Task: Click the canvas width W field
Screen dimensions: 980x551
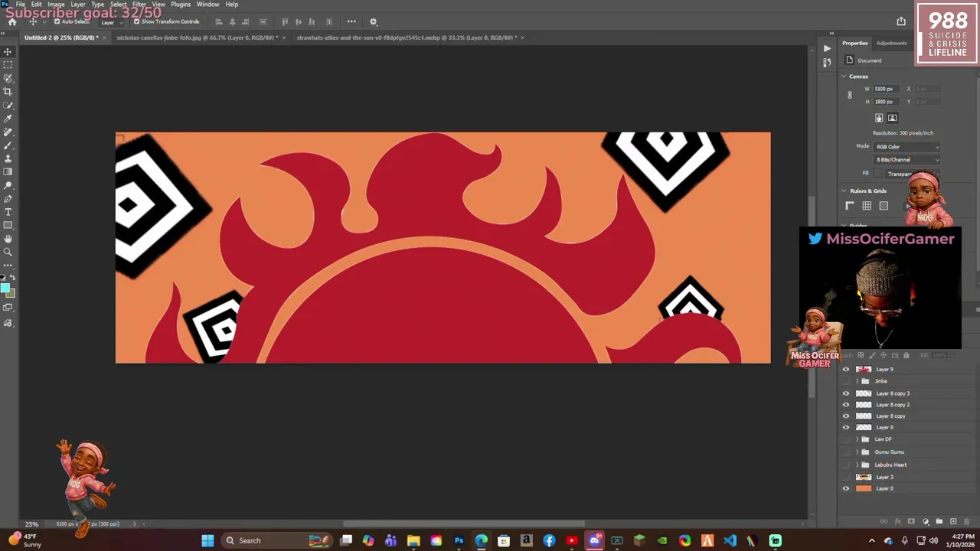Action: pyautogui.click(x=887, y=89)
